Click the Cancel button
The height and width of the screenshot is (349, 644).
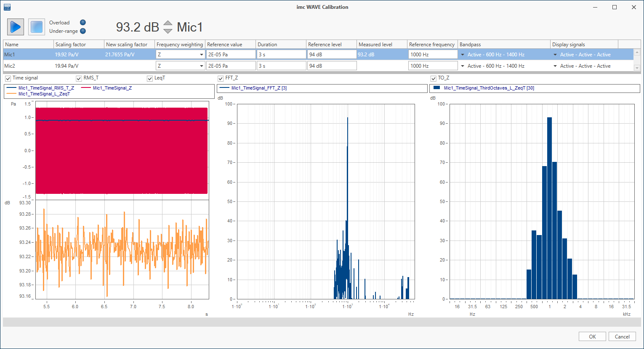coord(622,336)
